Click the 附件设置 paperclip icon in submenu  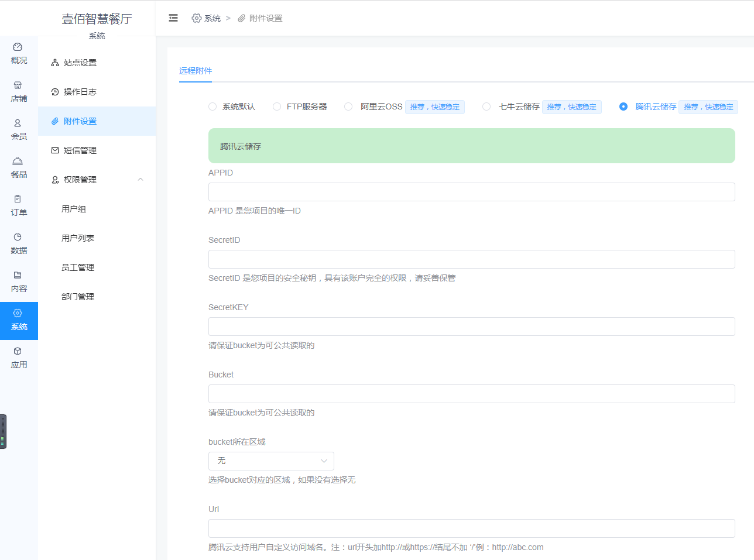point(55,121)
